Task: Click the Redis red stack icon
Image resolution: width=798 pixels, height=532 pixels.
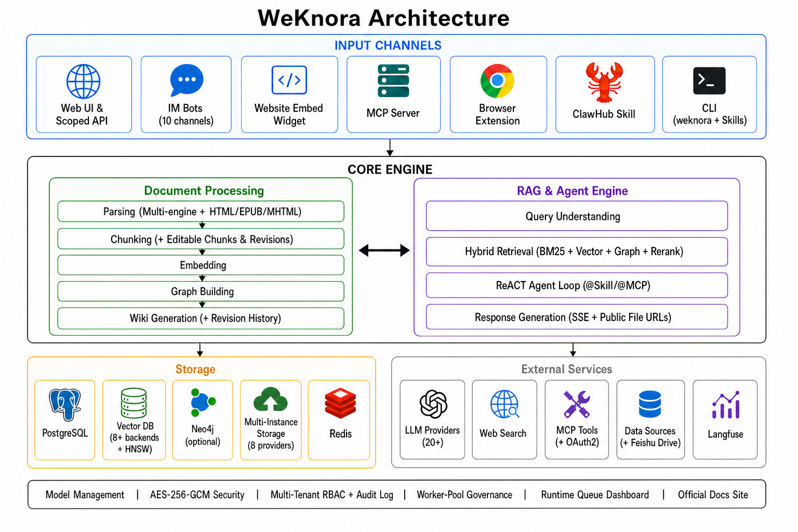Action: coord(340,403)
